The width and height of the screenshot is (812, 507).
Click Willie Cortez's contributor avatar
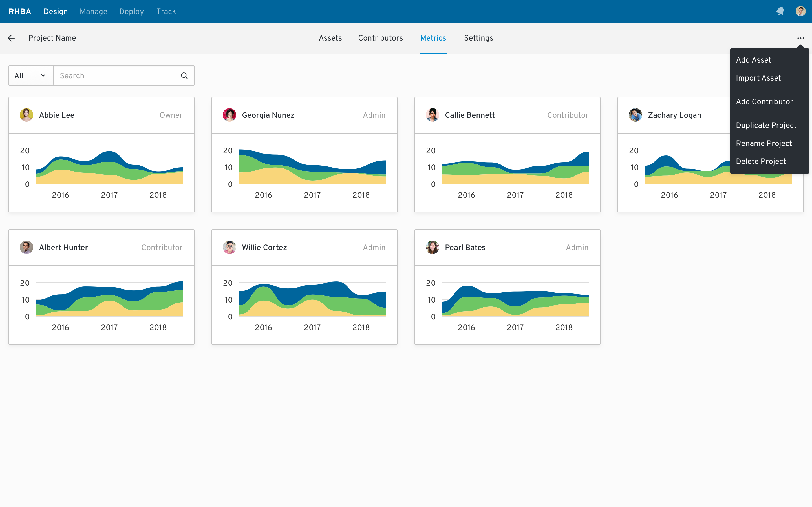click(x=229, y=247)
